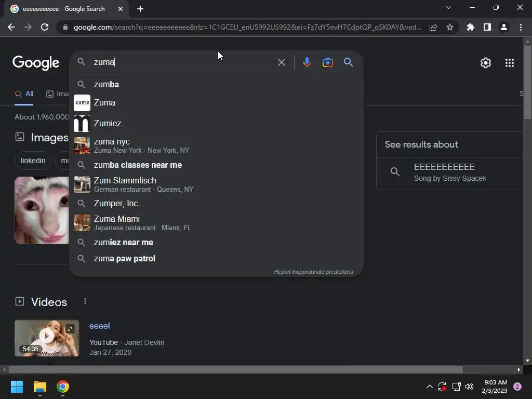
Task: Toggle Chrome side panel
Action: 487,27
